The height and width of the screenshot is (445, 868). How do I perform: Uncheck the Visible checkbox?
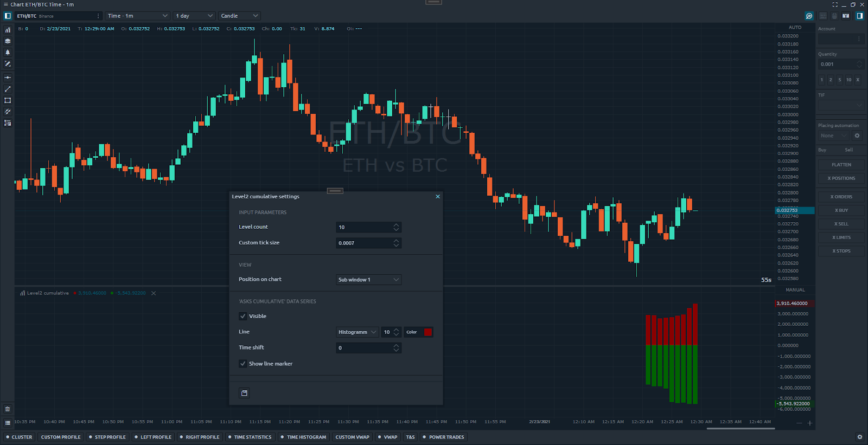pos(242,316)
